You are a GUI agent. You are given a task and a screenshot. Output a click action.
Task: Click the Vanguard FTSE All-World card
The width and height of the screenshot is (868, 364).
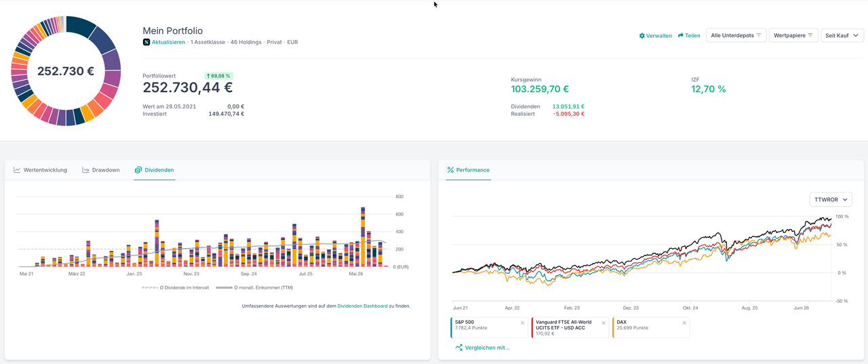tap(570, 327)
